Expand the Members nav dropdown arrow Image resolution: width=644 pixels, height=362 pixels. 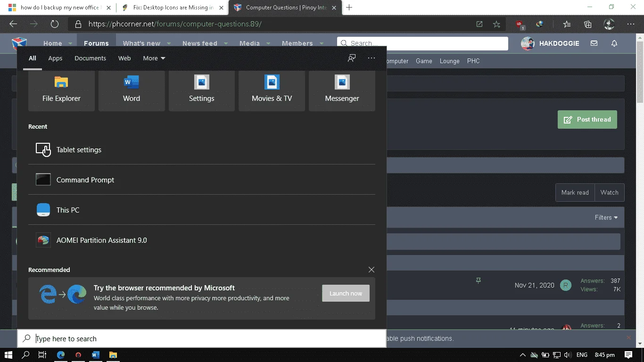pyautogui.click(x=321, y=43)
